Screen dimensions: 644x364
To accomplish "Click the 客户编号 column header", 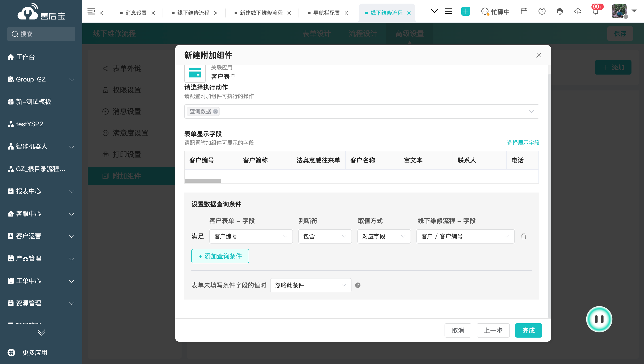I will pos(211,161).
